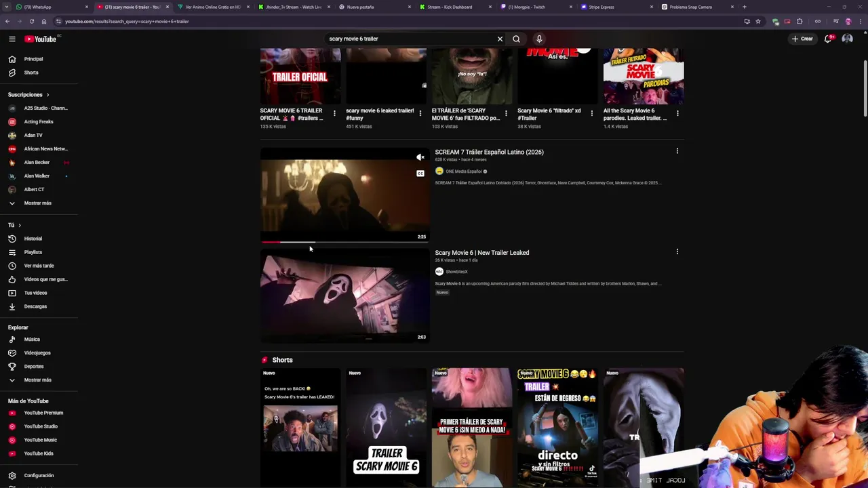Click the search field containing scary movie 6 trailer
868x488 pixels.
(410, 39)
